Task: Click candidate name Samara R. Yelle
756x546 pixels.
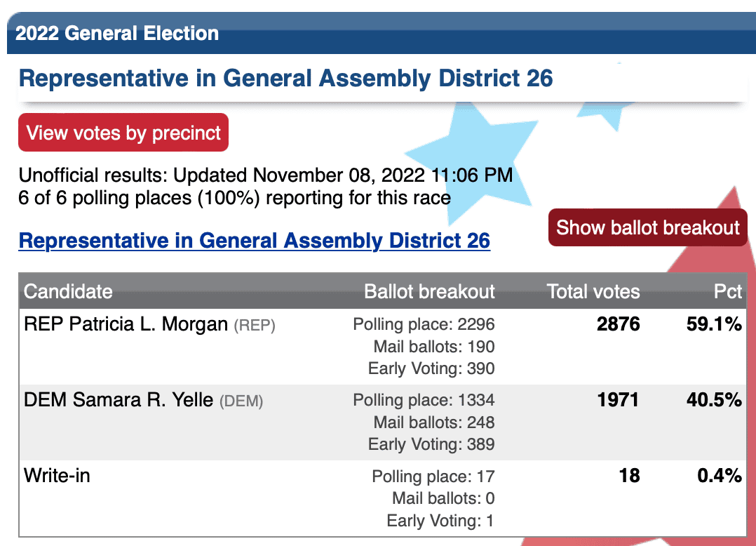Action: (143, 400)
